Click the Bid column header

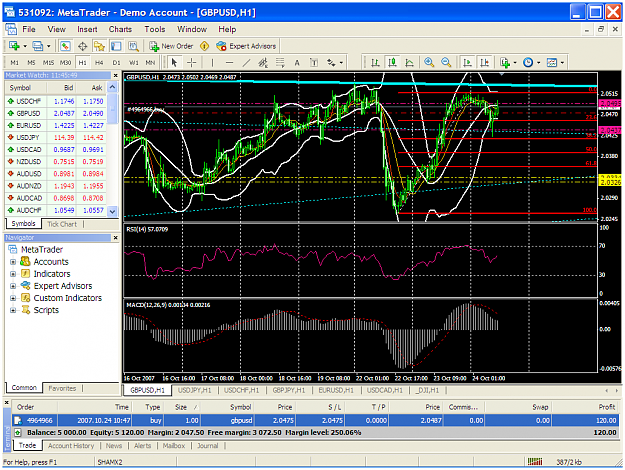pyautogui.click(x=62, y=88)
